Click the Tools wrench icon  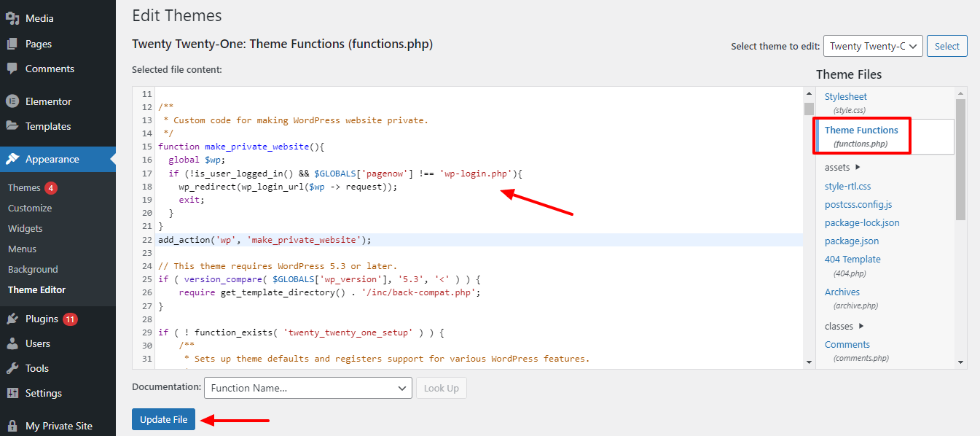[12, 368]
